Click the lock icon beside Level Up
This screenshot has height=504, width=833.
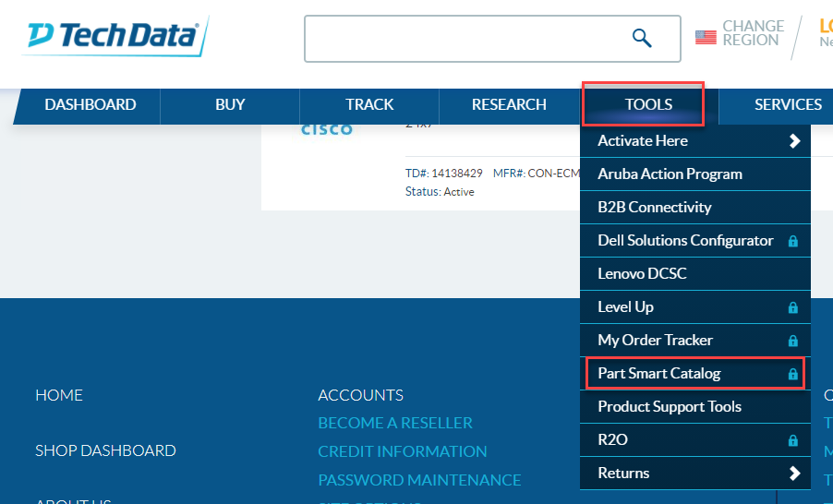[792, 307]
